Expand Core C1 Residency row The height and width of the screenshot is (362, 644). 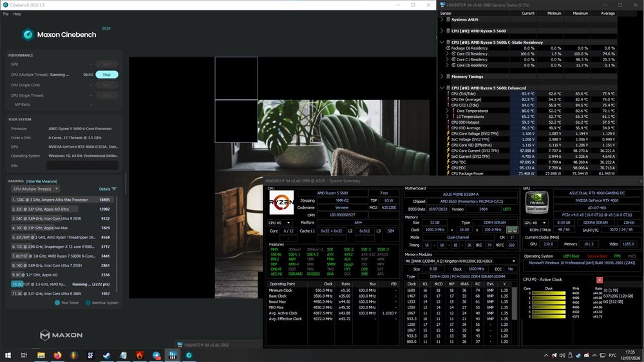point(448,59)
